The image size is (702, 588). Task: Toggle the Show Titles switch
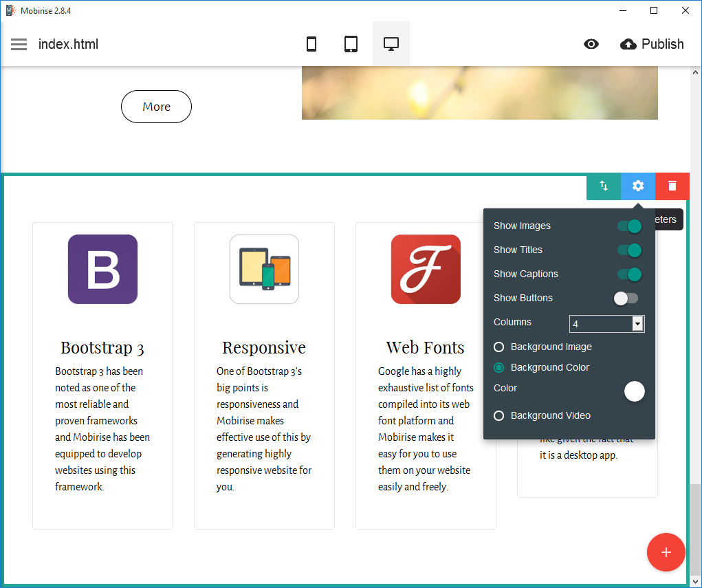629,250
